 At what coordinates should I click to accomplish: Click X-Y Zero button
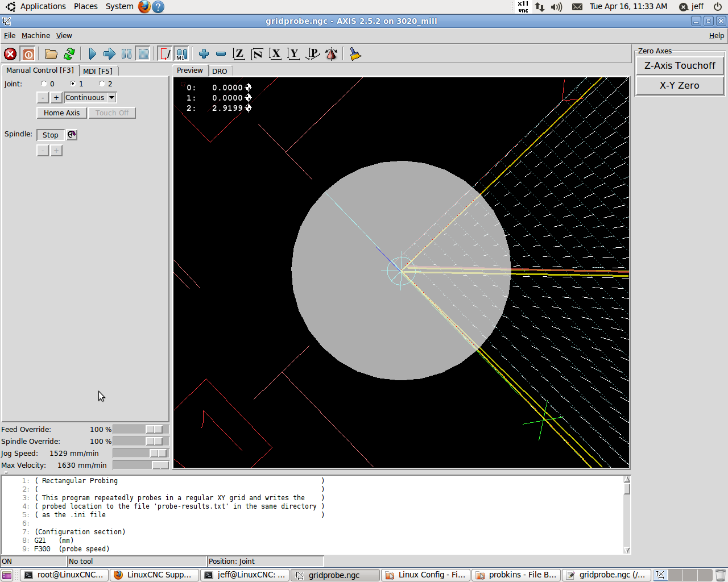click(x=680, y=85)
